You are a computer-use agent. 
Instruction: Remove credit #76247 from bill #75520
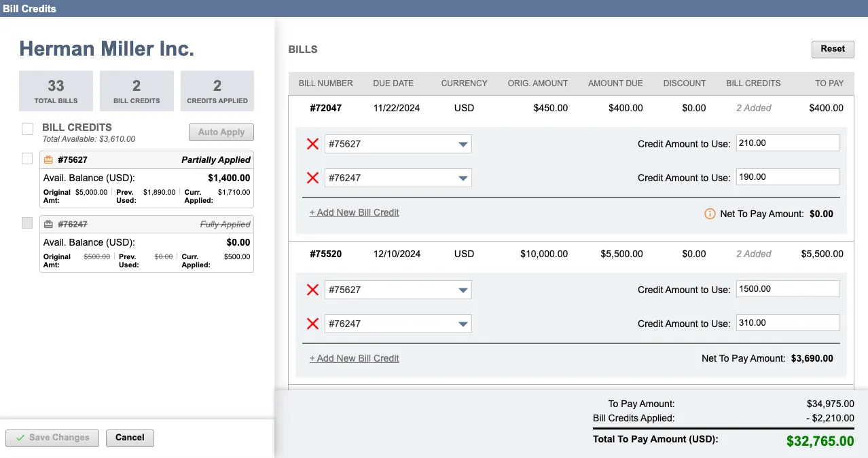pyautogui.click(x=312, y=324)
